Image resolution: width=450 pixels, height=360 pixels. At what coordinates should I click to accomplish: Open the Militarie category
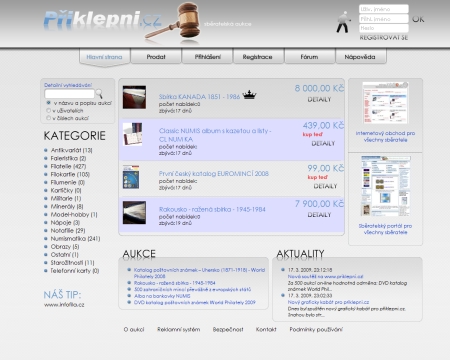pyautogui.click(x=66, y=198)
